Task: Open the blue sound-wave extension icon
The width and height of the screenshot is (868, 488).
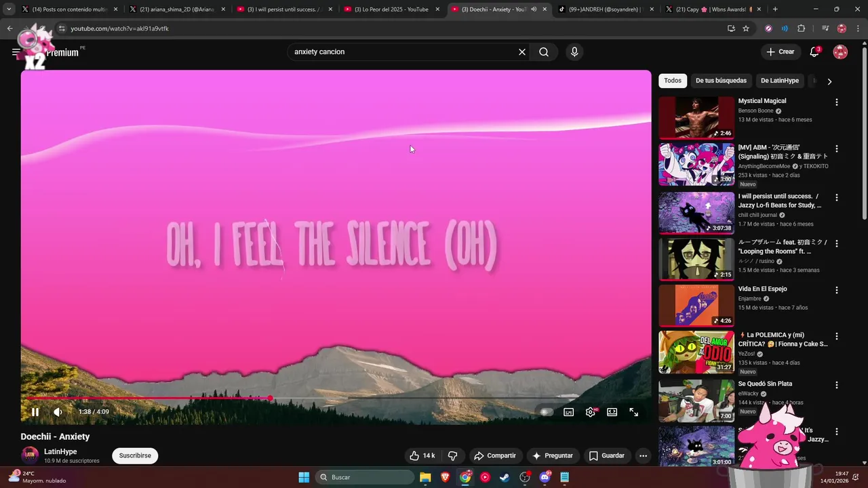Action: click(785, 28)
